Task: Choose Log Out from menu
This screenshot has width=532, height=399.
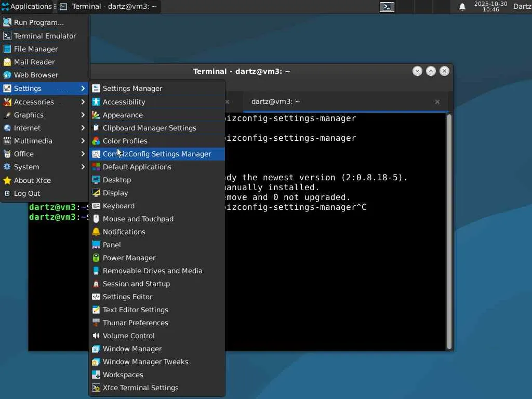Action: click(x=45, y=193)
